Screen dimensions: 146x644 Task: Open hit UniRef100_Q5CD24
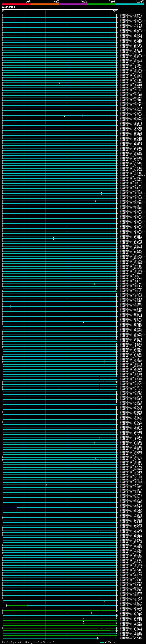click(x=131, y=608)
